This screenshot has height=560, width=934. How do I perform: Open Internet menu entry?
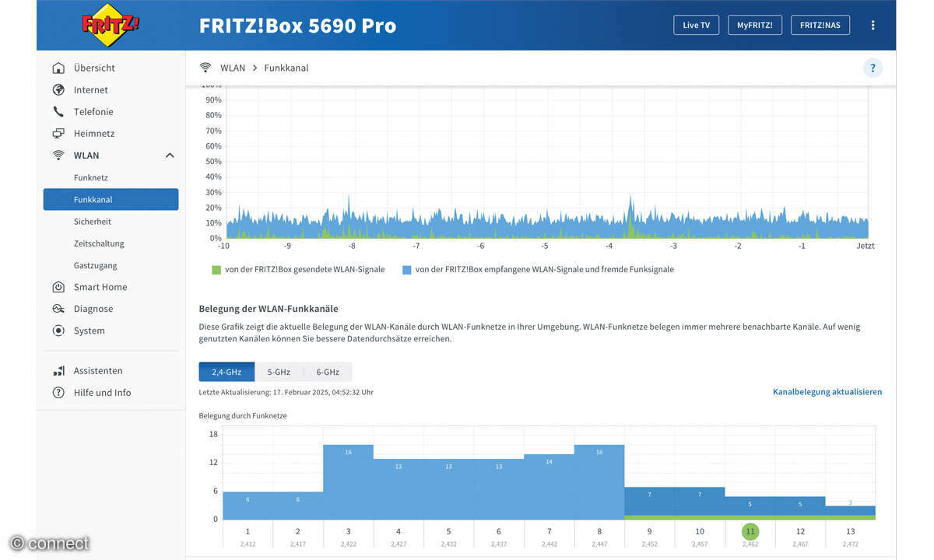tap(91, 89)
